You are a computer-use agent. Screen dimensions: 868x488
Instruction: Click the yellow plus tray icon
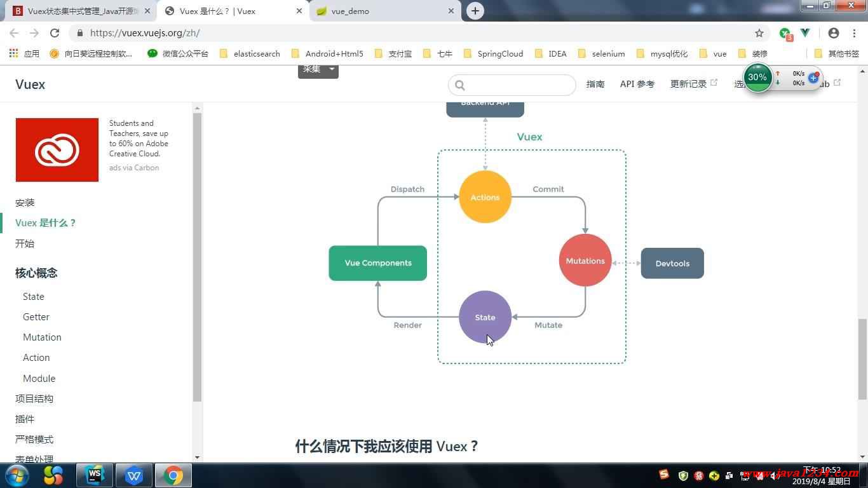click(x=714, y=475)
